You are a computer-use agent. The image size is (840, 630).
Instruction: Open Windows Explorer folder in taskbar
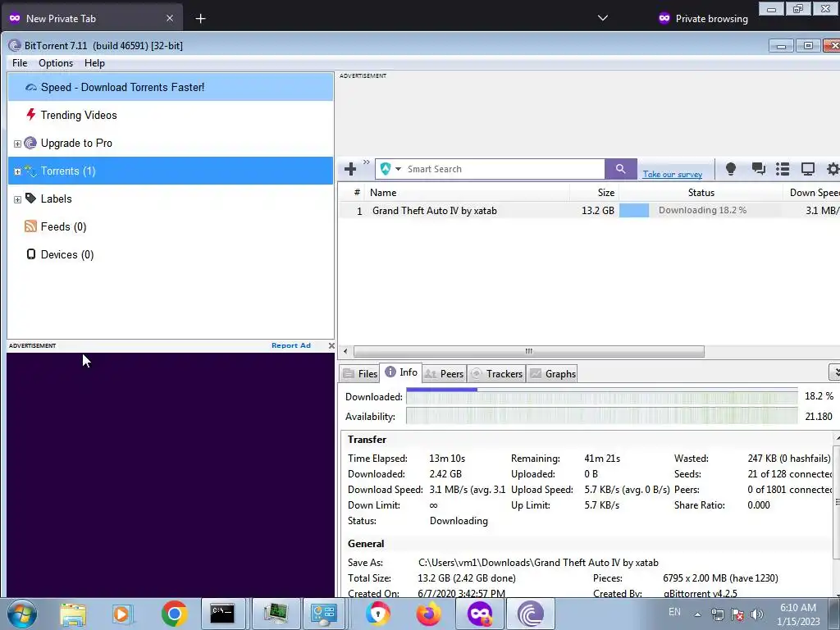click(x=73, y=614)
